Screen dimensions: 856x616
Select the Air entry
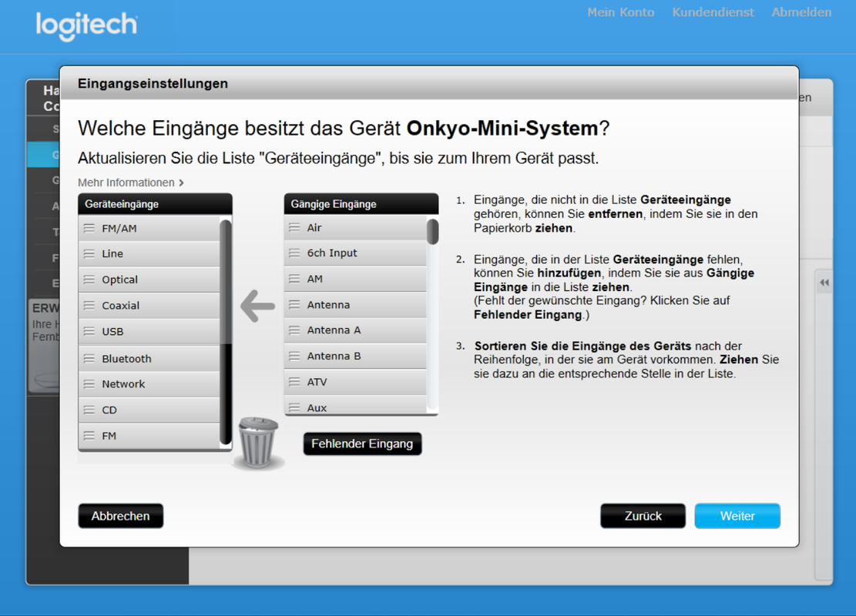[x=355, y=227]
